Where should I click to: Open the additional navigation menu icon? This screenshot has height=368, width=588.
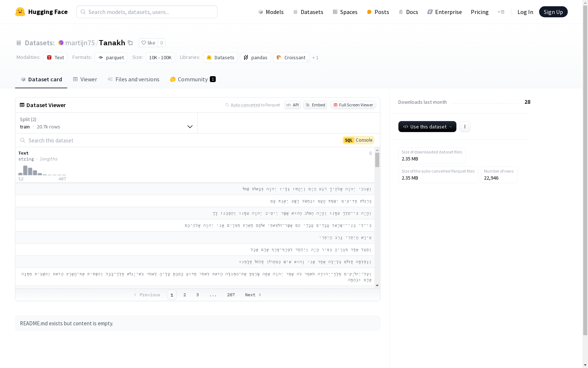pos(501,12)
